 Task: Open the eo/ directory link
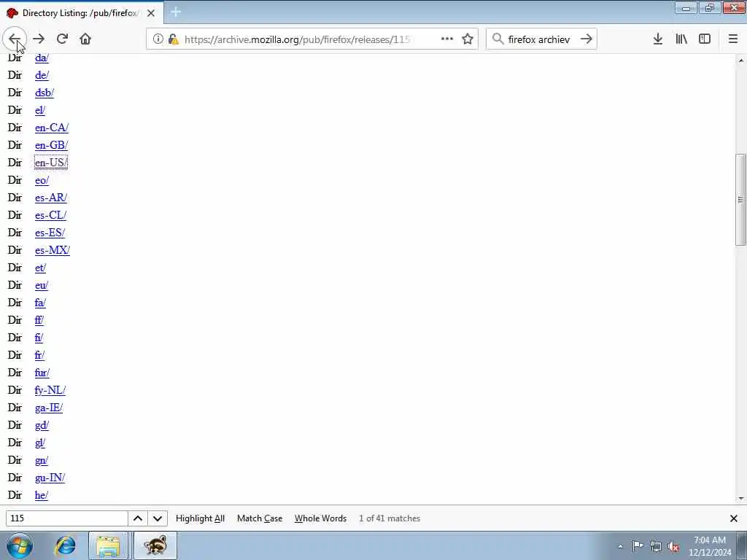click(x=42, y=181)
